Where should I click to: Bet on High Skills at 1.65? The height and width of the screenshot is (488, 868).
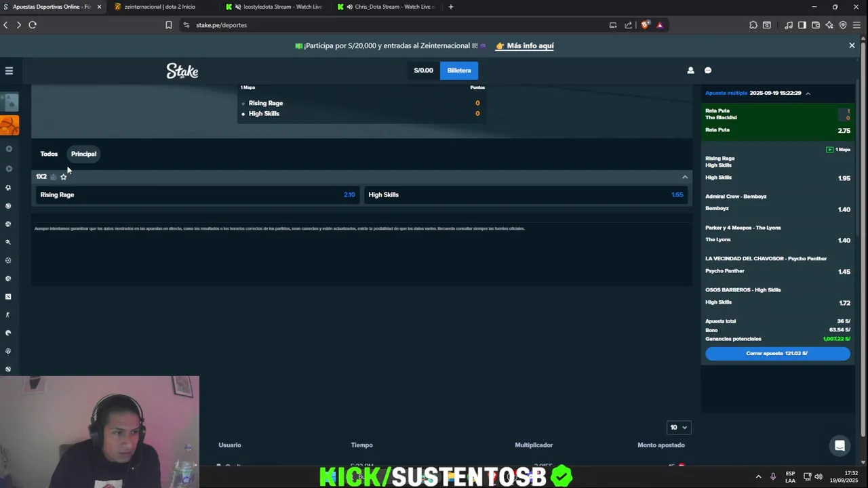click(526, 195)
